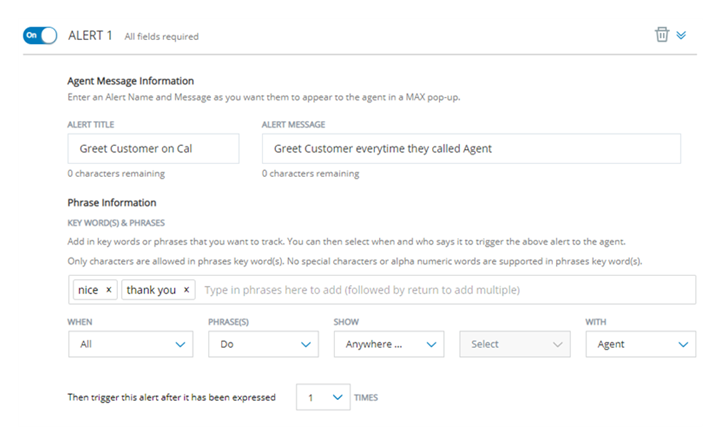
Task: Click the 'Phrase Information' heading
Action: tap(112, 202)
